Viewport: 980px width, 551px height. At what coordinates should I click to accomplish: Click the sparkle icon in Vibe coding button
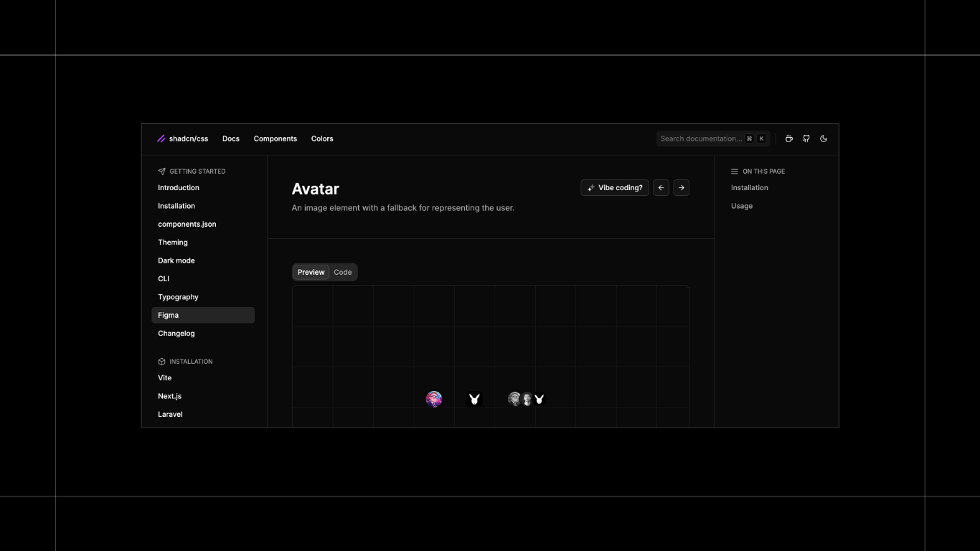tap(591, 188)
